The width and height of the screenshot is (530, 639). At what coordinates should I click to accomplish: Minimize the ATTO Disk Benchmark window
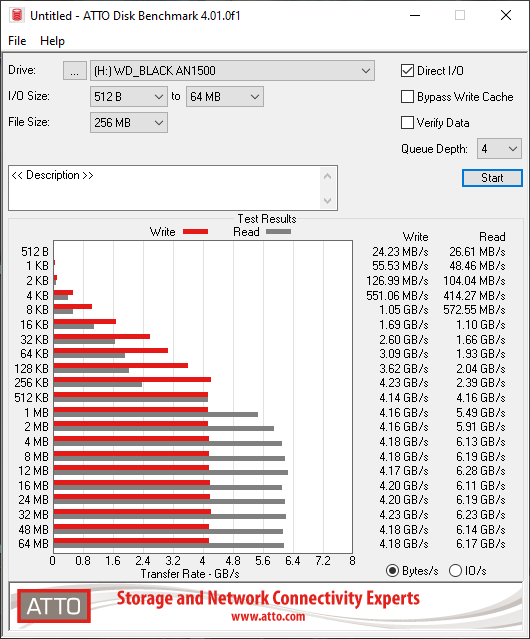(415, 15)
